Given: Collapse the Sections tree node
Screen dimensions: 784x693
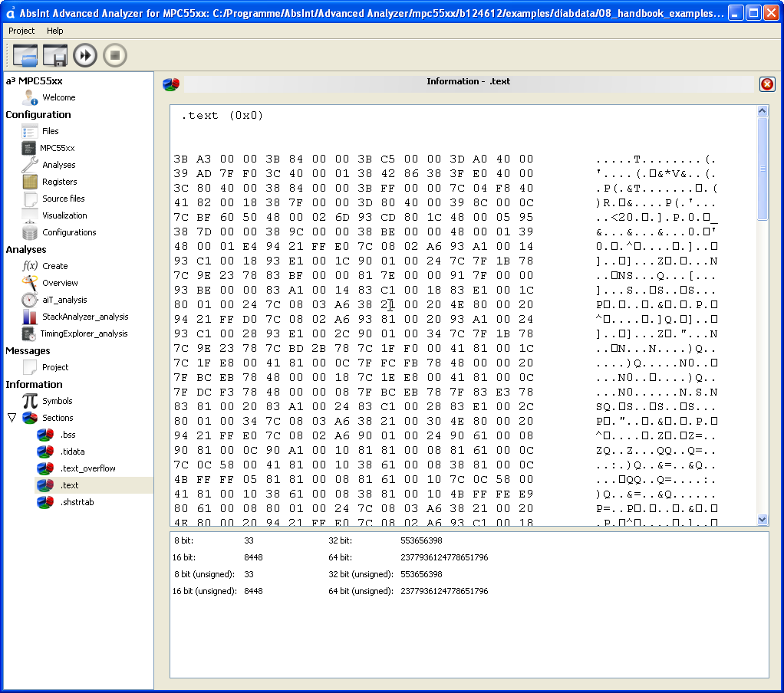Looking at the screenshot, I should pos(12,418).
